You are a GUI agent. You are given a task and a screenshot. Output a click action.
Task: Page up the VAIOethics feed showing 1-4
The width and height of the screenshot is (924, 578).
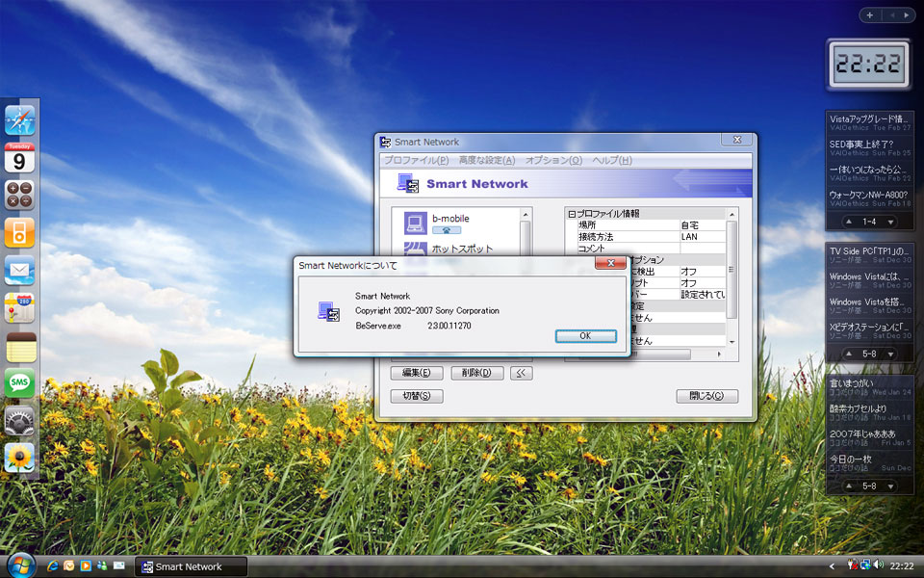tap(849, 222)
